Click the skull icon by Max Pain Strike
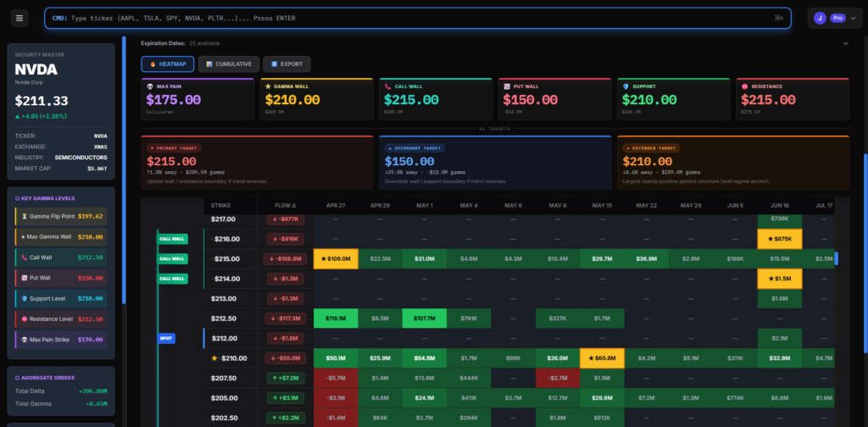This screenshot has height=427, width=868. tap(24, 340)
